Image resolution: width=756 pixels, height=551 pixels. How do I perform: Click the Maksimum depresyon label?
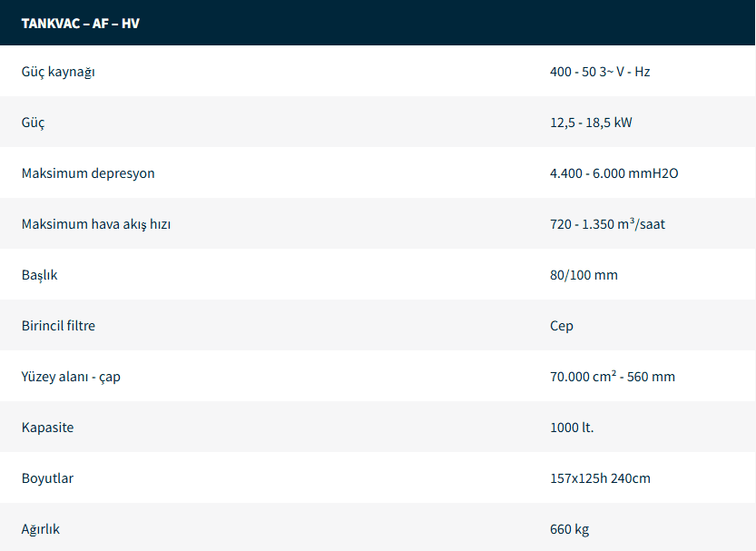(88, 173)
